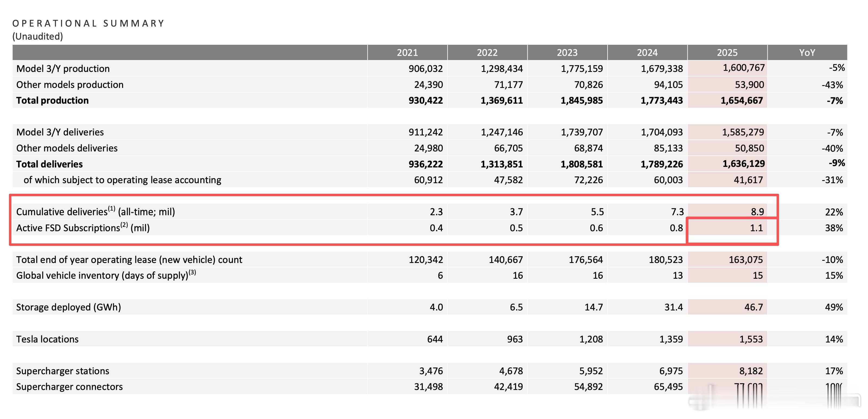Select the 2025 Model 3/Y production value
868x419 pixels.
[x=743, y=68]
